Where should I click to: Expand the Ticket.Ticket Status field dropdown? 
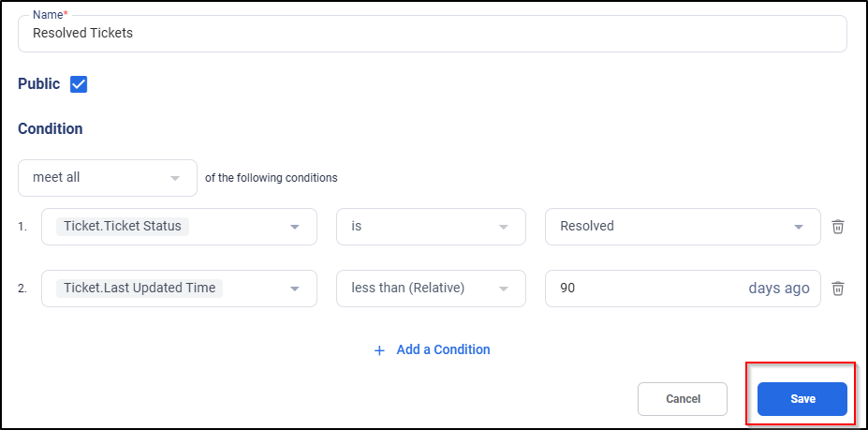tap(180, 227)
